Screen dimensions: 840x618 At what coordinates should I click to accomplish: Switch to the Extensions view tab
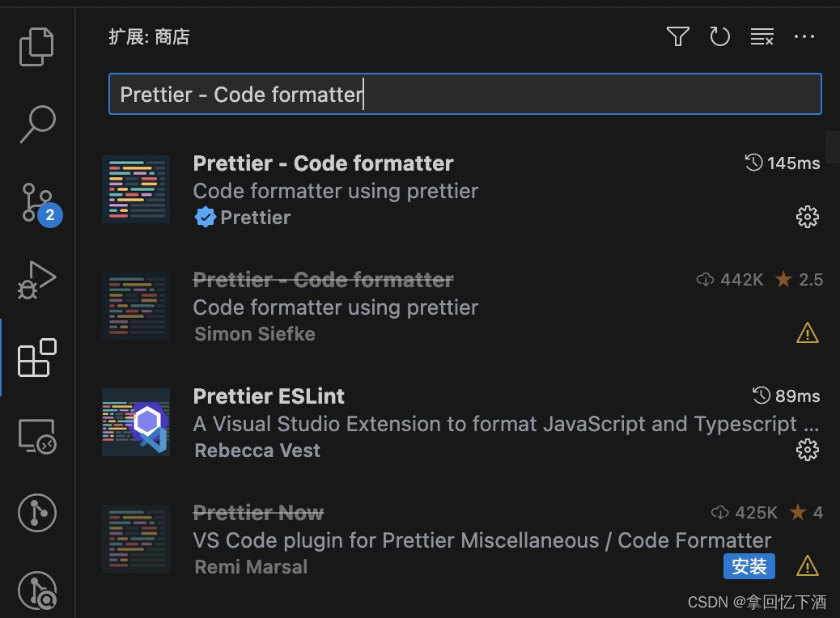pos(36,357)
